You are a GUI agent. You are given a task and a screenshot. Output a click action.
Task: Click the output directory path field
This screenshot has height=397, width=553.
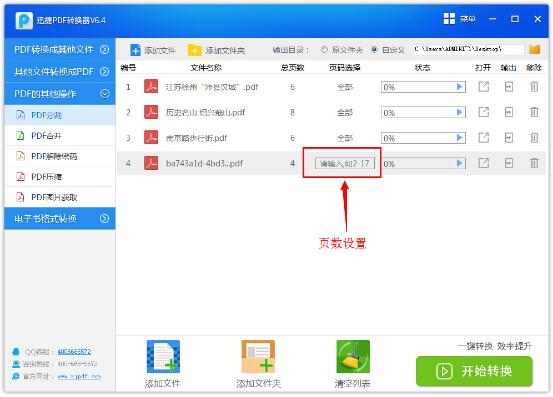469,49
